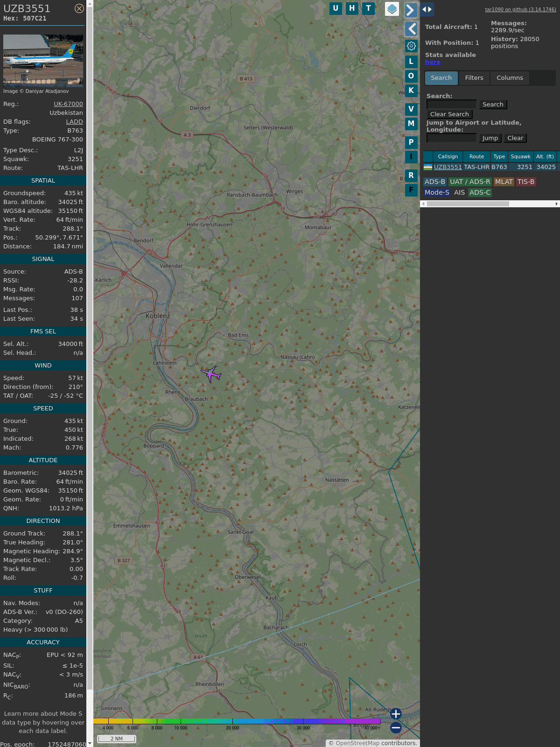
Task: Switch to the Filters tab
Action: click(x=474, y=78)
